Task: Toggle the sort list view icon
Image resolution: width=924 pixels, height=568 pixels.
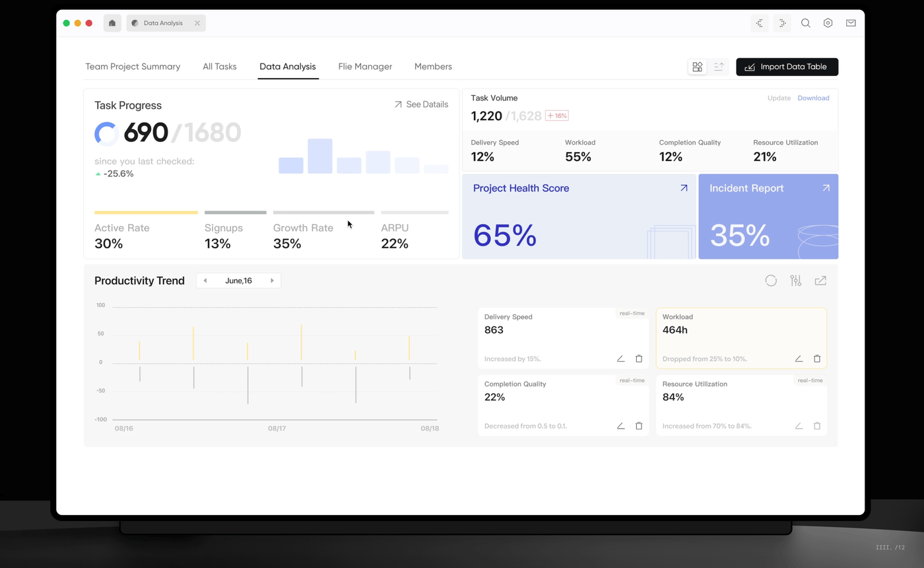Action: (x=719, y=67)
